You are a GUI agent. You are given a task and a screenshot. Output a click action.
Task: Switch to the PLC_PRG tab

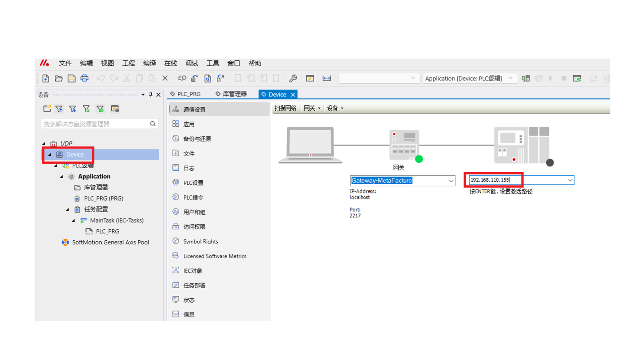point(185,94)
